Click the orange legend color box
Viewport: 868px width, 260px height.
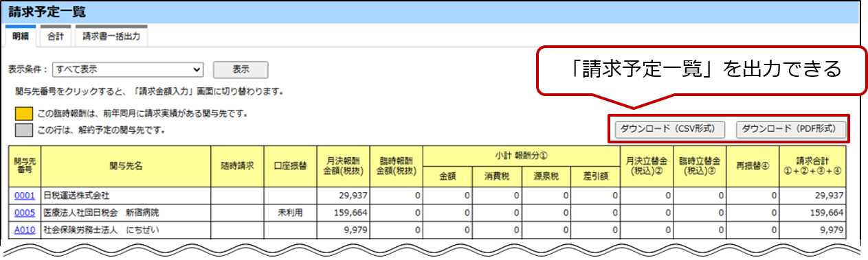point(24,113)
